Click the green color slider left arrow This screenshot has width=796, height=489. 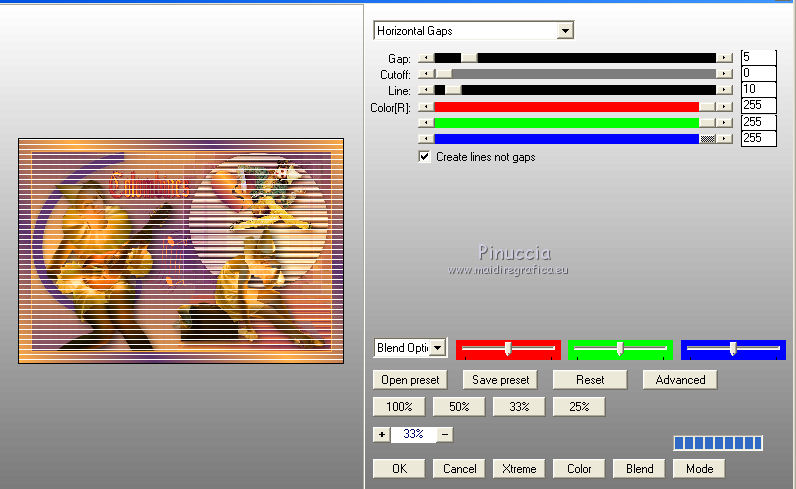(x=426, y=122)
